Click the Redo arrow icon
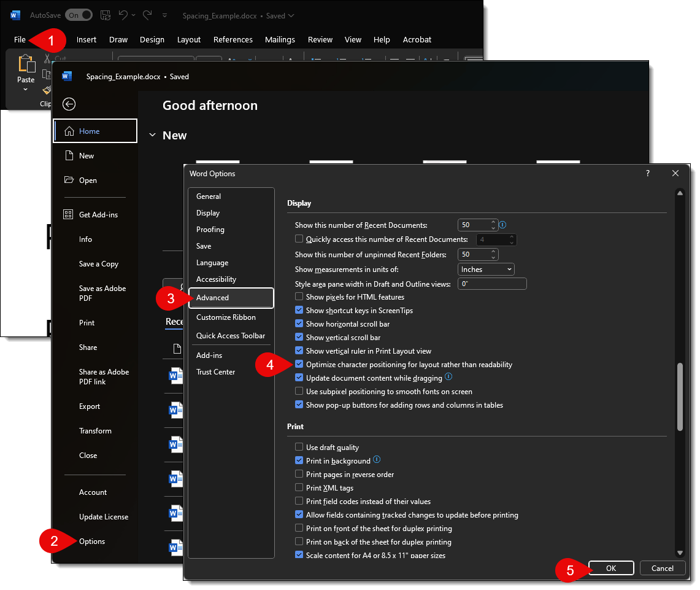Viewport: 700px width, 590px height. click(147, 15)
